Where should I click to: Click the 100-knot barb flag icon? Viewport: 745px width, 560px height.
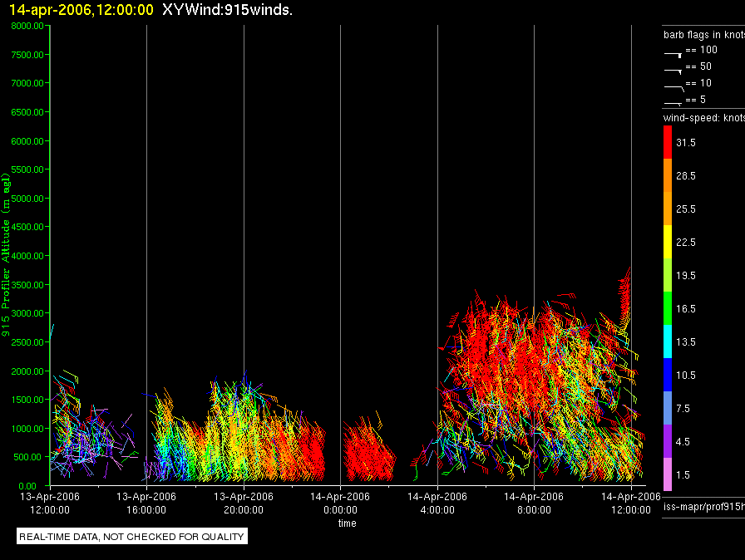[673, 55]
